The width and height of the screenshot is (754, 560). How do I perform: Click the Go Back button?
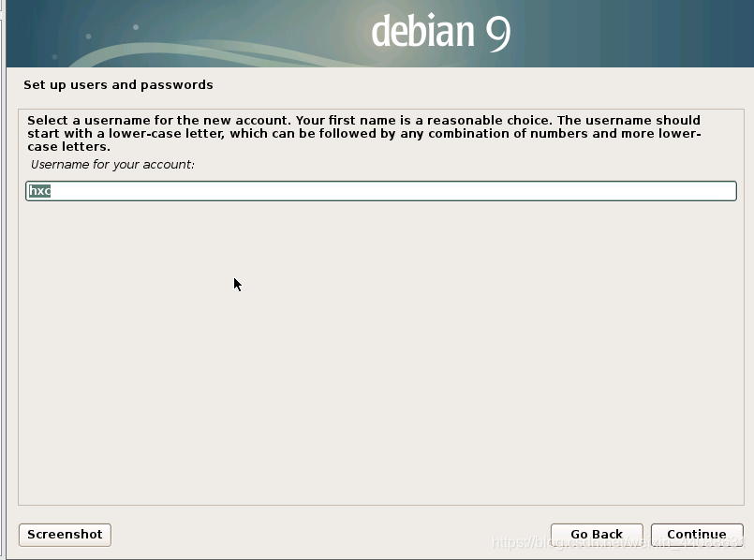(597, 535)
